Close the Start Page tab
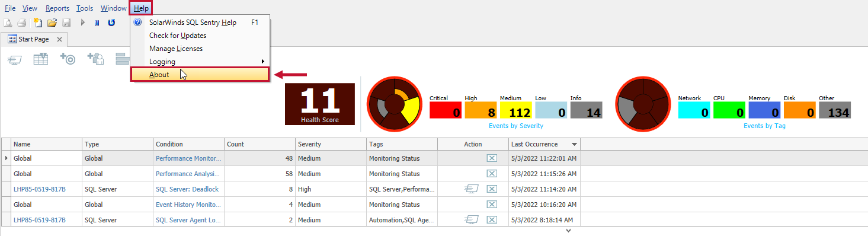Image resolution: width=868 pixels, height=236 pixels. (59, 39)
